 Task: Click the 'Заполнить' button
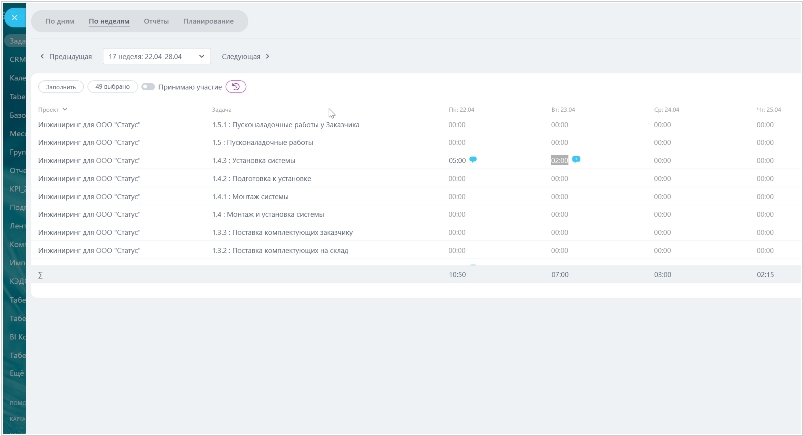tap(60, 87)
